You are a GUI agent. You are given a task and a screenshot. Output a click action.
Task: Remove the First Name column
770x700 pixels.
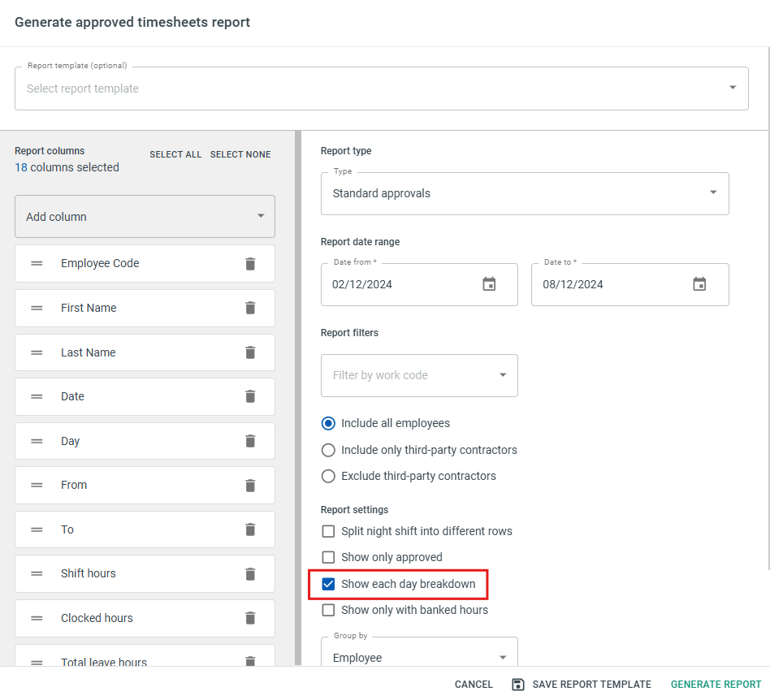coord(250,308)
